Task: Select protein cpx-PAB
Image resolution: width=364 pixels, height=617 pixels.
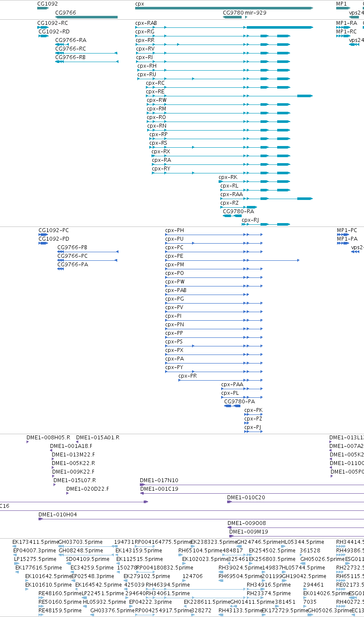Action: tap(176, 290)
